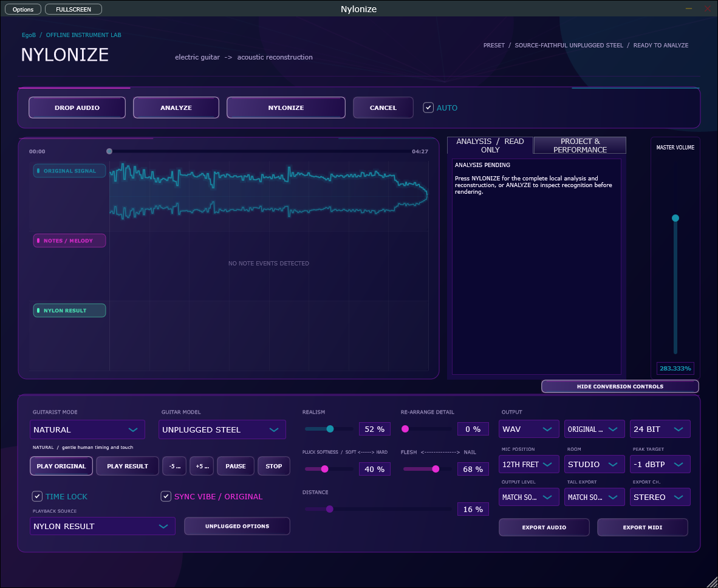
Task: Click the PLUCK SOFTNESS 40 % value field
Action: (375, 469)
